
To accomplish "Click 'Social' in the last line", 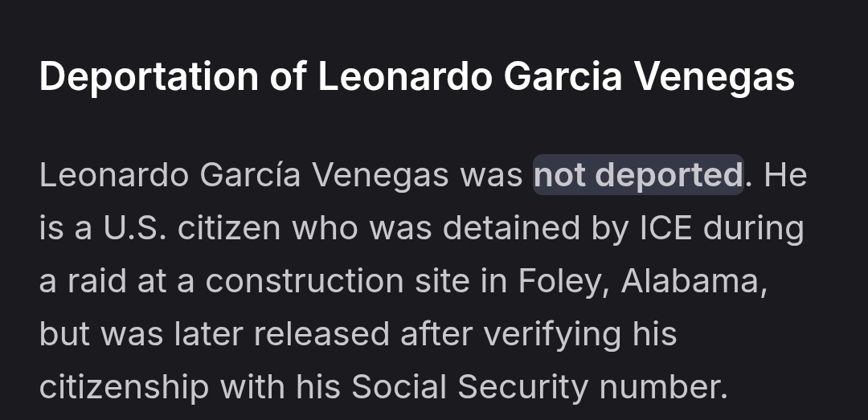I will (x=399, y=386).
